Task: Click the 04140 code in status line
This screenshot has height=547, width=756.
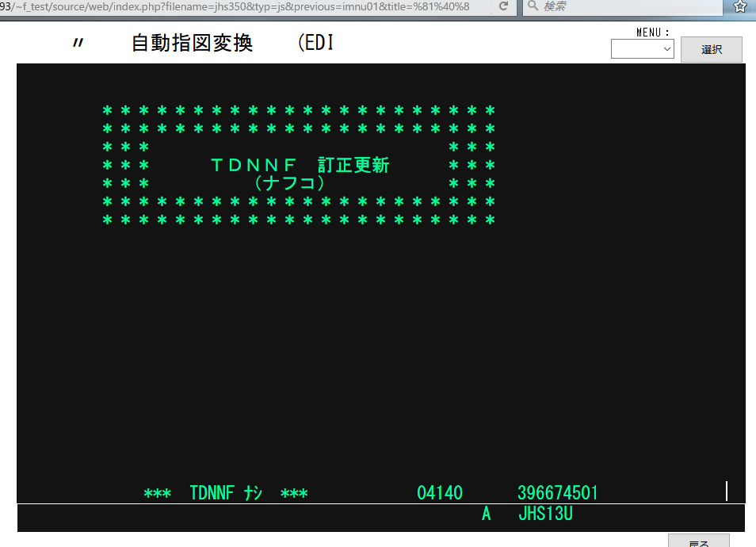Action: (440, 493)
